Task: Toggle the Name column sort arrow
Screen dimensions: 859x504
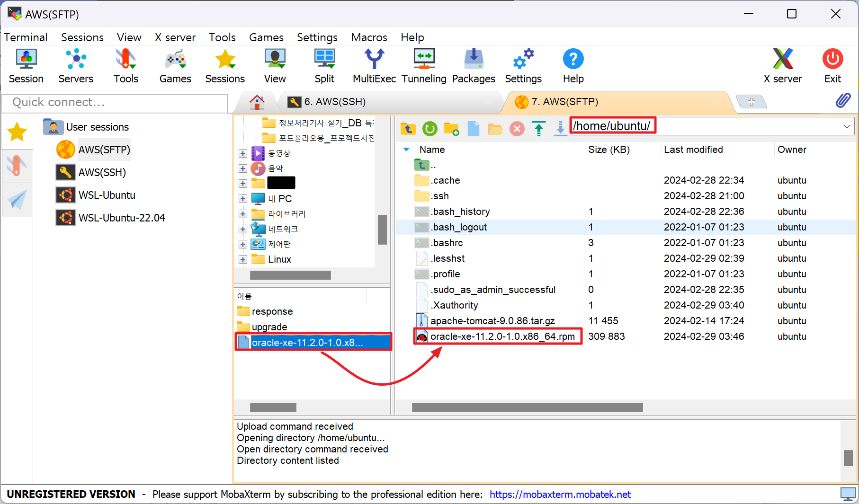Action: tap(406, 150)
